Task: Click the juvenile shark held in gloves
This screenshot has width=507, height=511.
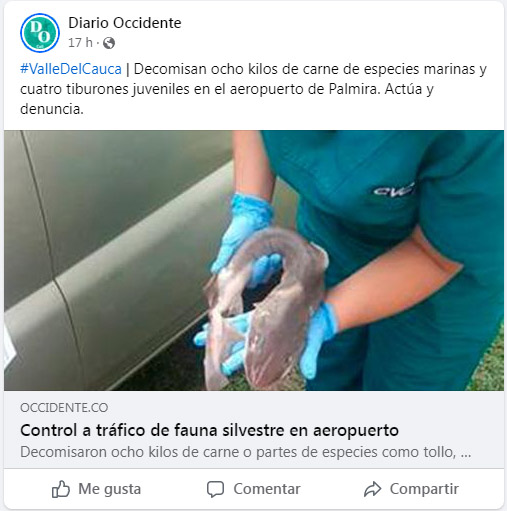Action: pos(265,308)
